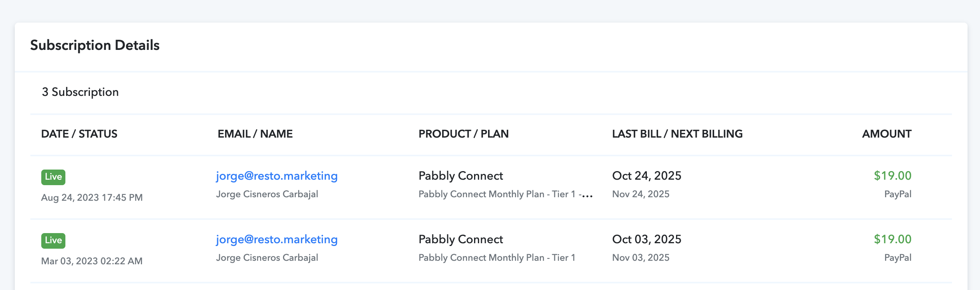Screen dimensions: 980x290
Task: Click the Mar 03, 2023 02:22 AM timestamp
Action: pyautogui.click(x=92, y=261)
